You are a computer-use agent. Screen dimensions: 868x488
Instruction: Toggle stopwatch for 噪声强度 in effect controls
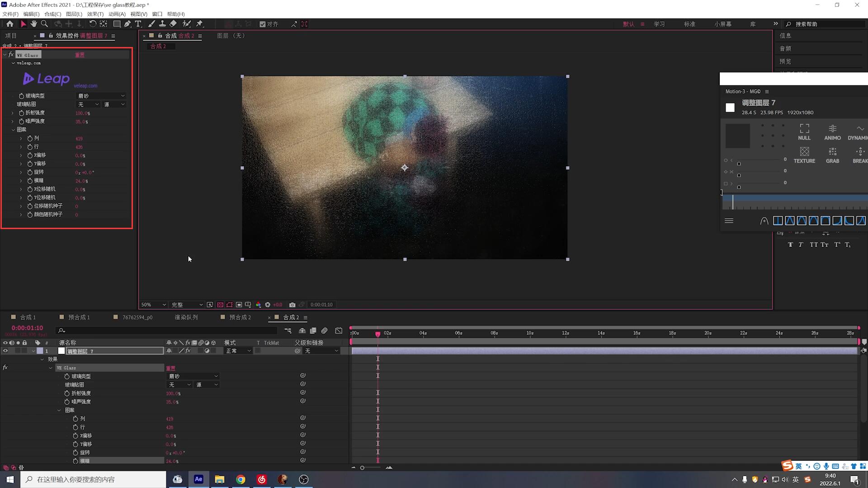21,122
